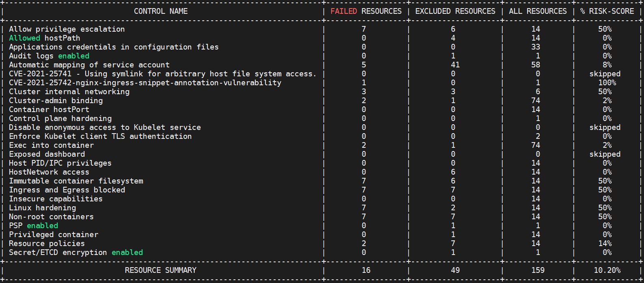Click the ALL RESOURCES column header
This screenshot has width=644, height=283.
[x=538, y=11]
